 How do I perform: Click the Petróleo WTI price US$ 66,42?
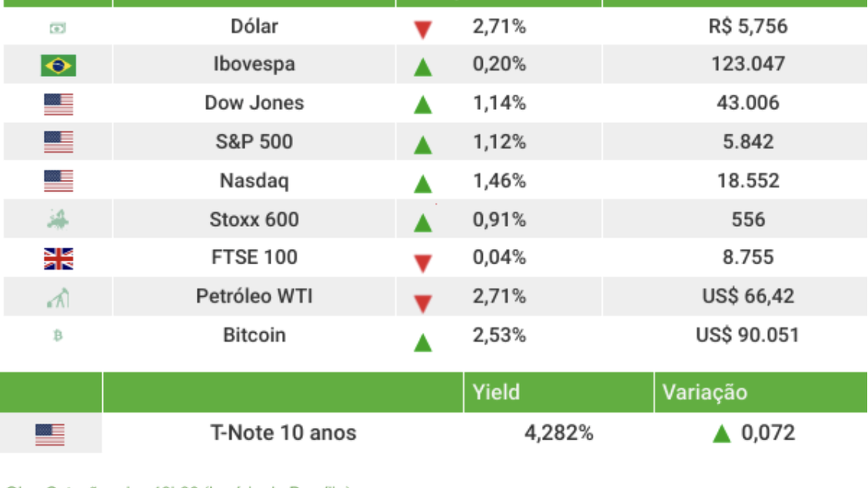pyautogui.click(x=748, y=296)
